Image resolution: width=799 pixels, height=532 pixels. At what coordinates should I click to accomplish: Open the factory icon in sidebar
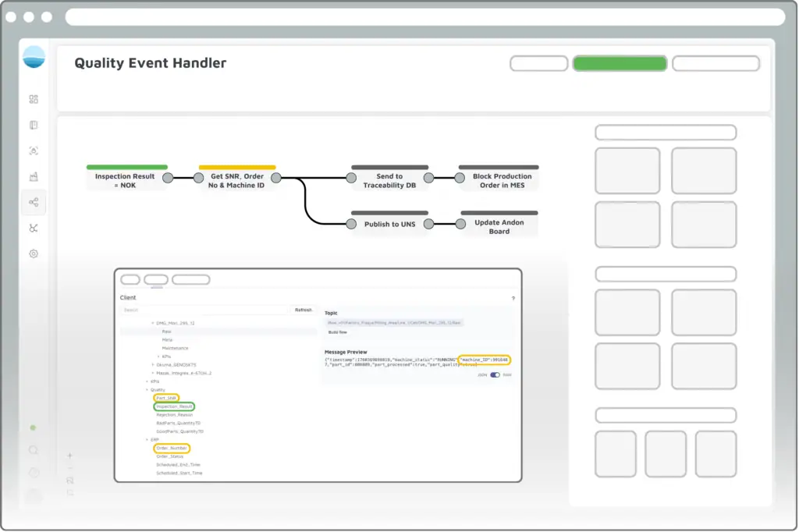coord(34,176)
